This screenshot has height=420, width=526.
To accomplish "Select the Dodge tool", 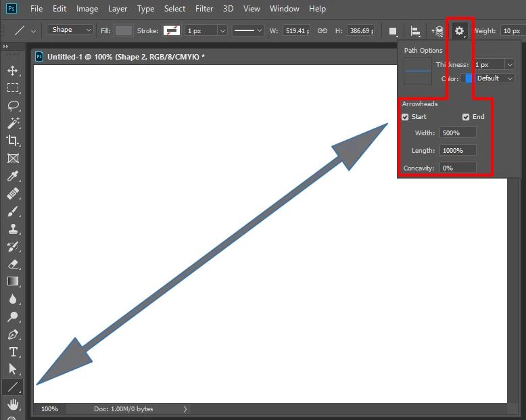I will 13,317.
